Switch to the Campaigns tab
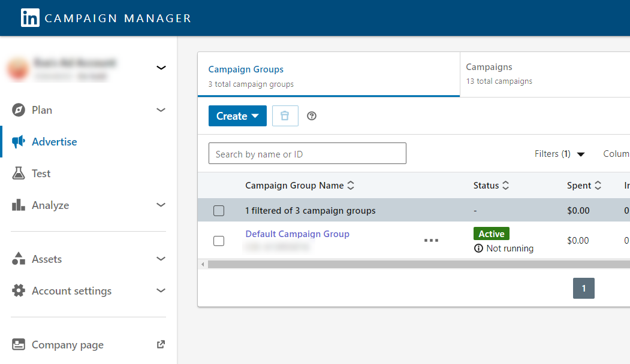This screenshot has width=630, height=364. 545,74
